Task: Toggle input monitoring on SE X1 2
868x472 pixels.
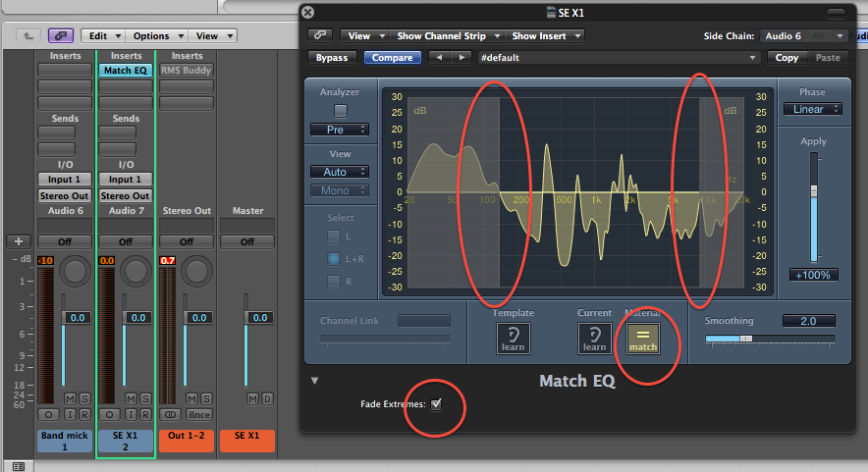Action: pyautogui.click(x=132, y=414)
